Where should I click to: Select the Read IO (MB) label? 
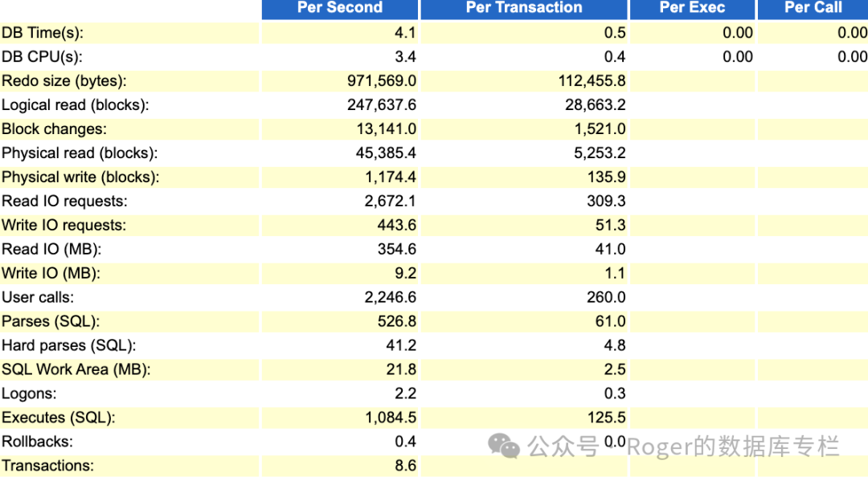coord(51,250)
